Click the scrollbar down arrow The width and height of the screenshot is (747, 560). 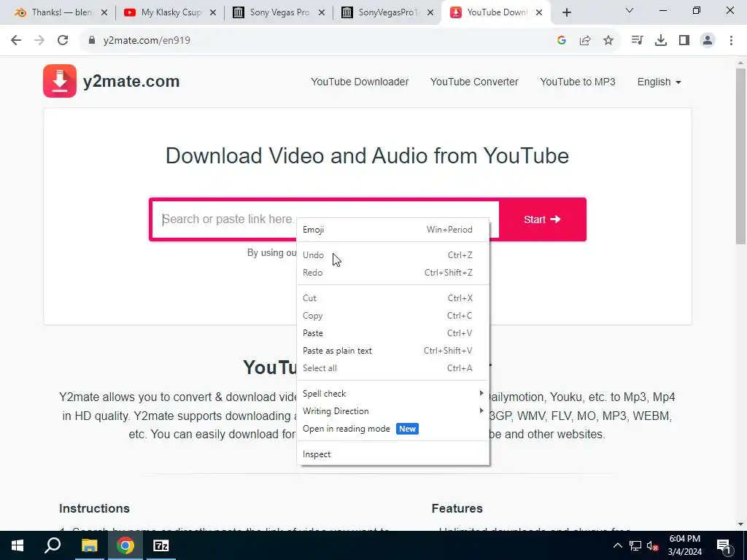pos(740,524)
